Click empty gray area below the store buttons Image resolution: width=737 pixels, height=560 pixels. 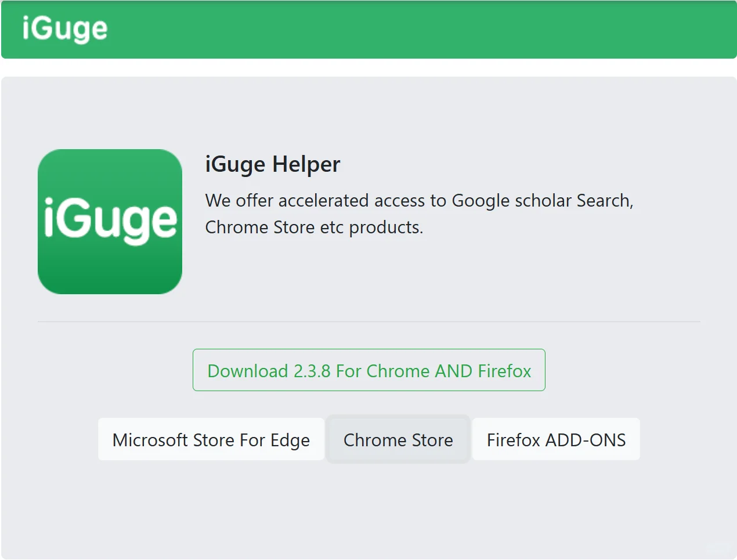point(368,511)
